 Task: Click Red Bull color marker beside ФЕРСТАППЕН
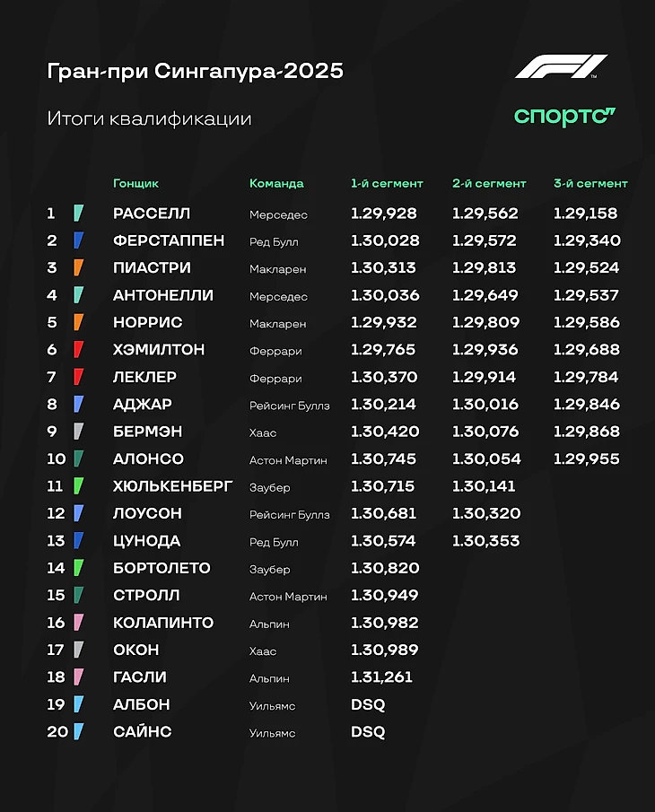click(79, 240)
